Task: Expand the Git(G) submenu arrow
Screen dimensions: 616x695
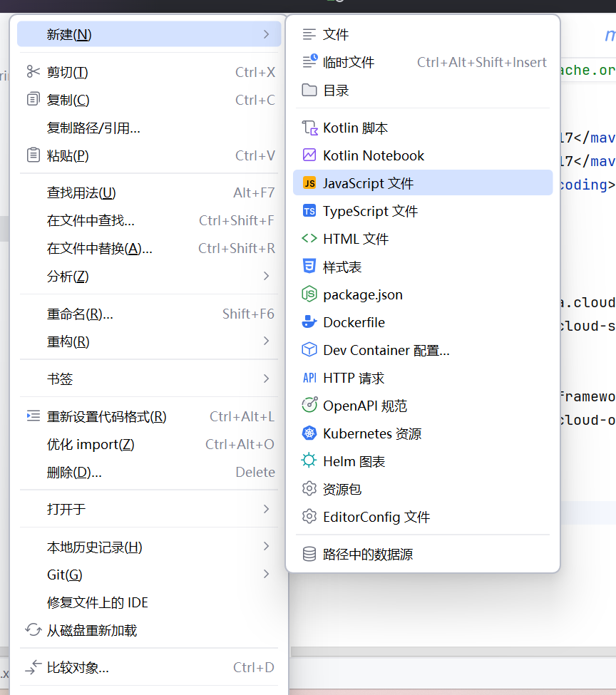Action: pyautogui.click(x=266, y=574)
